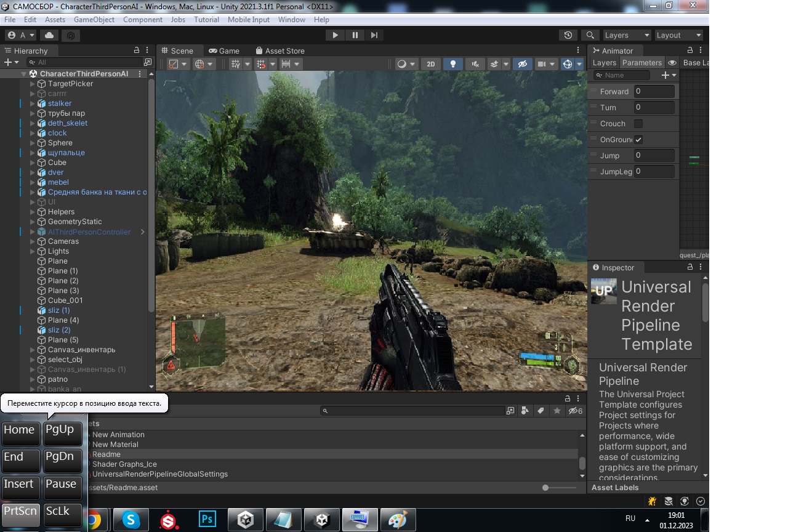
Task: Open the Hierarchy create (+) dropdown
Action: coord(11,62)
